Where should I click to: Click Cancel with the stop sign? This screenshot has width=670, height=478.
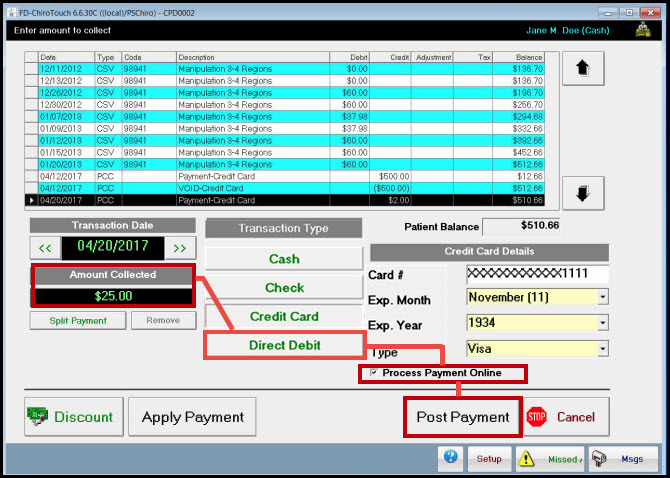(x=566, y=417)
